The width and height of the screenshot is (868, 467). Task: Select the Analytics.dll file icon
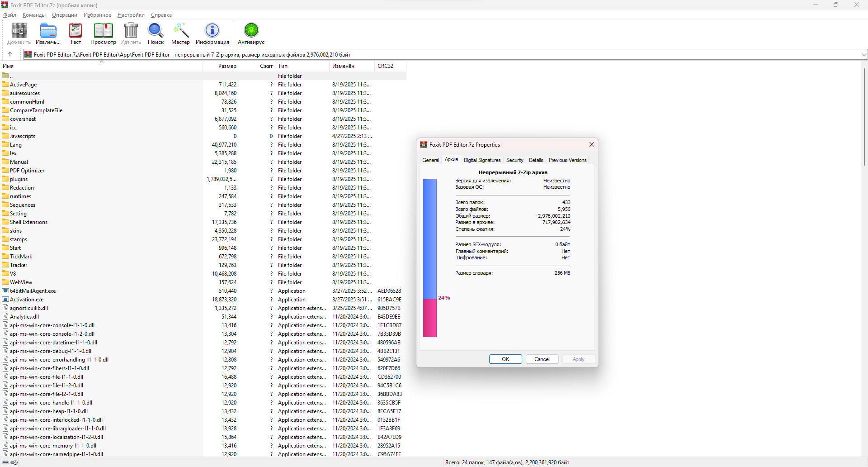coord(5,316)
